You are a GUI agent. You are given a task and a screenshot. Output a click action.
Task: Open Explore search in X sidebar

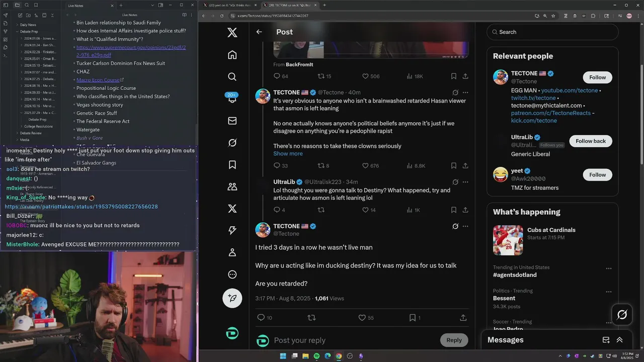click(x=232, y=76)
